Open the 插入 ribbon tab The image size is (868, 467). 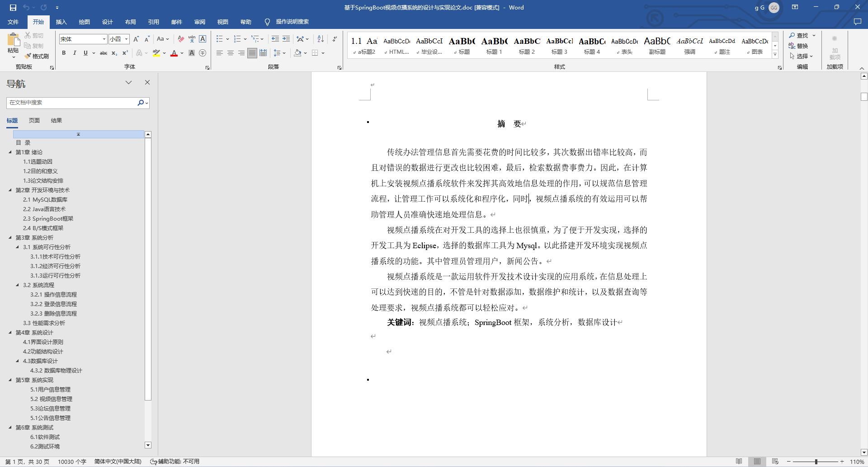click(x=61, y=22)
